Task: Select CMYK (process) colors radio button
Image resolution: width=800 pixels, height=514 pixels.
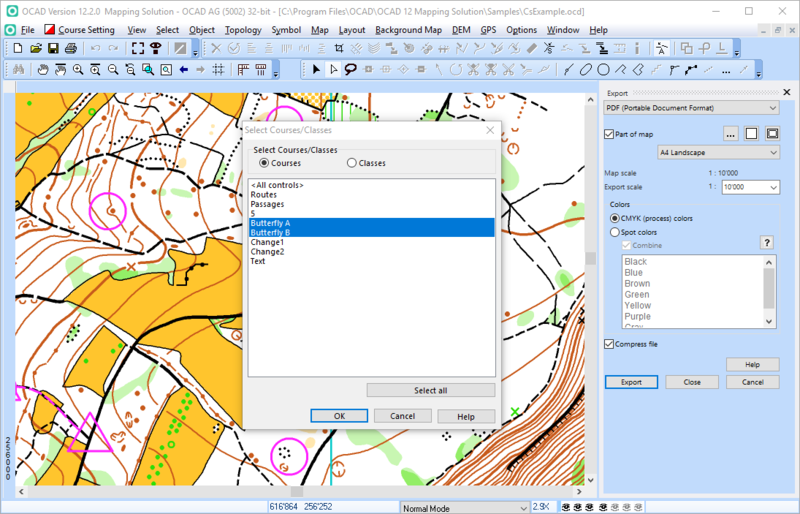Action: [615, 218]
